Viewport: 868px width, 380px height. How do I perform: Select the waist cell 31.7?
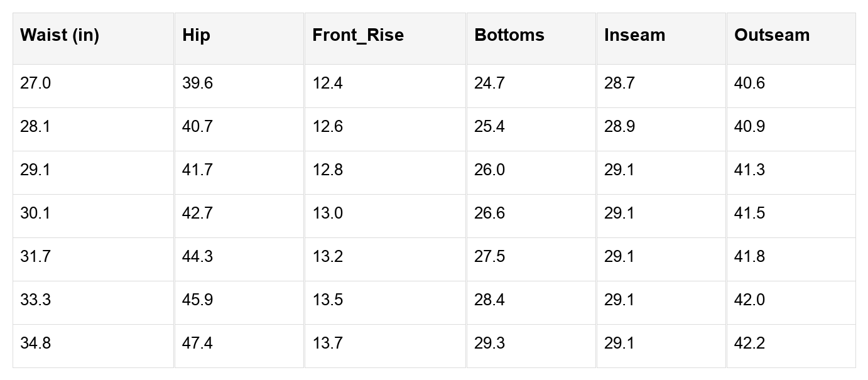pos(35,257)
